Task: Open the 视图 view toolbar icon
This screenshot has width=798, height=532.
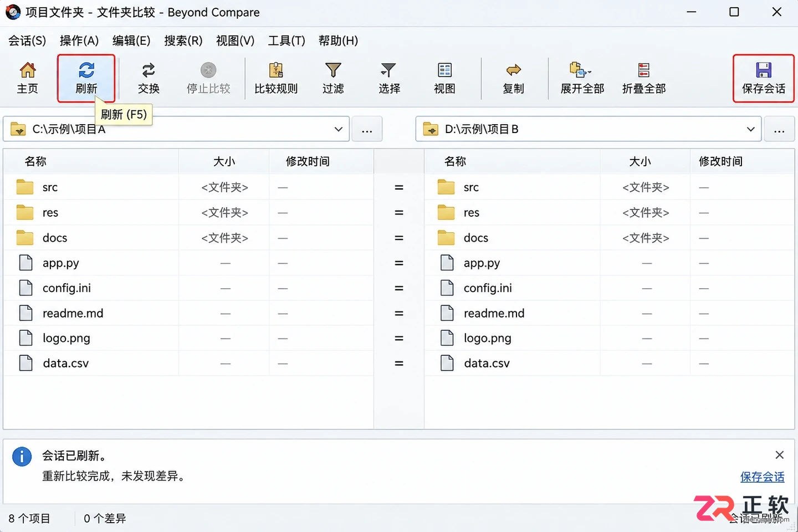Action: 444,78
